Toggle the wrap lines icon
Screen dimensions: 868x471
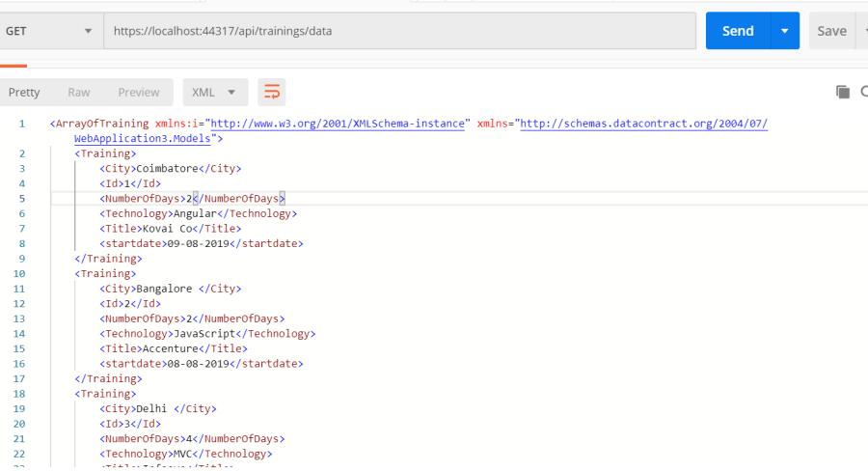coord(272,93)
